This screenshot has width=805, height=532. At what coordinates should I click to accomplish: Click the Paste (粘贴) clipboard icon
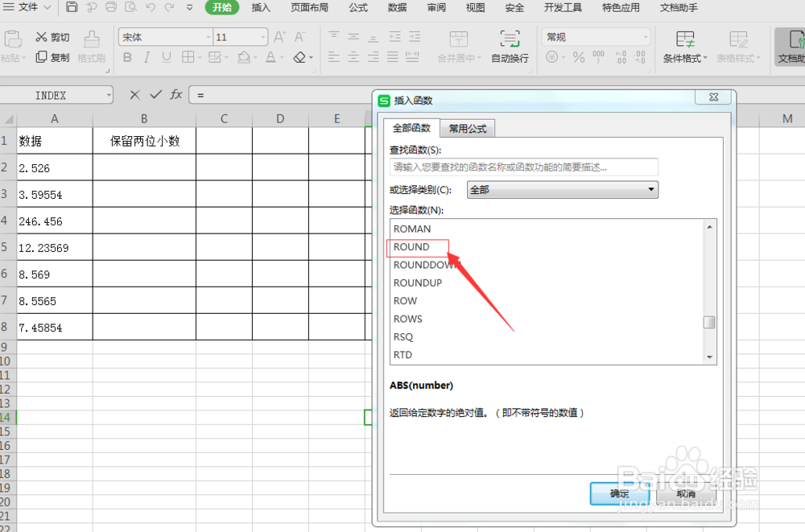(x=13, y=39)
